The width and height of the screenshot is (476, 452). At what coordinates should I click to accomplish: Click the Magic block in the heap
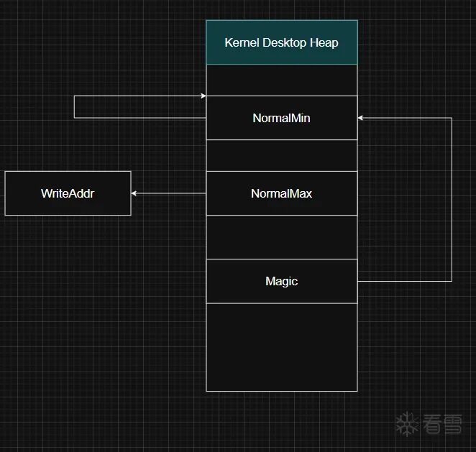tap(282, 281)
